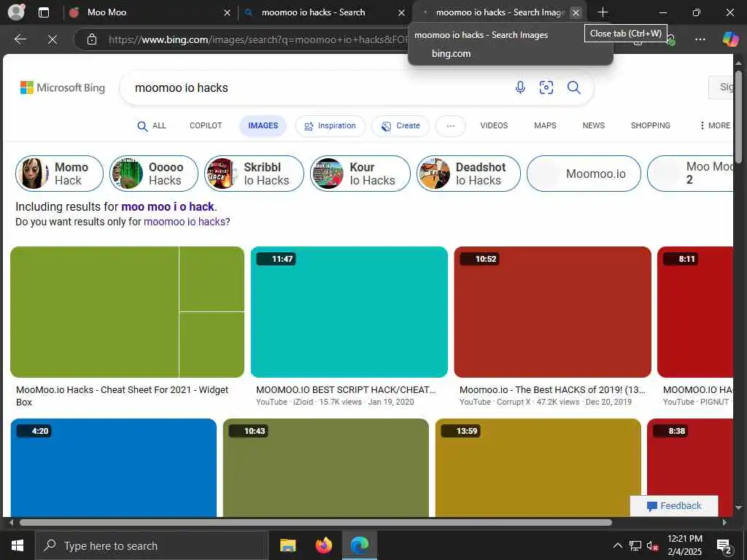Viewport: 747px width, 560px height.
Task: Open the Copilot sidebar icon
Action: 730,39
